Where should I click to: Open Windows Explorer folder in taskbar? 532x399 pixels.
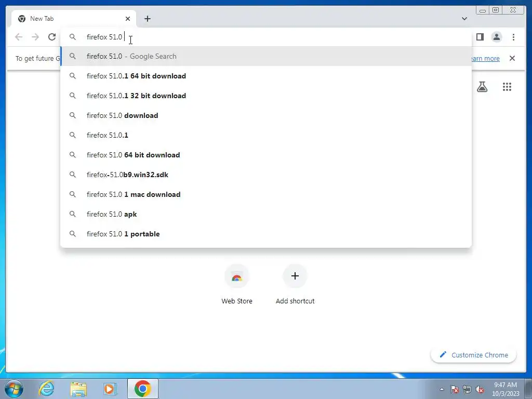[78, 389]
